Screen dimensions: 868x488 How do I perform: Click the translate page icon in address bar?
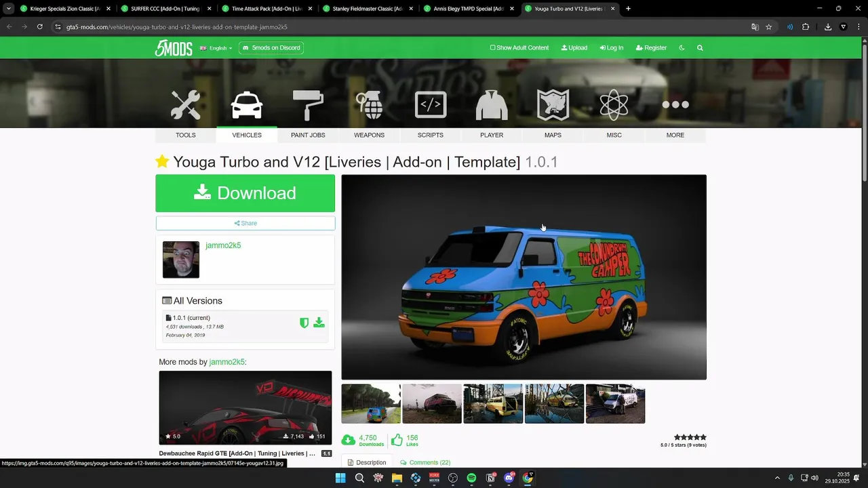tap(755, 27)
